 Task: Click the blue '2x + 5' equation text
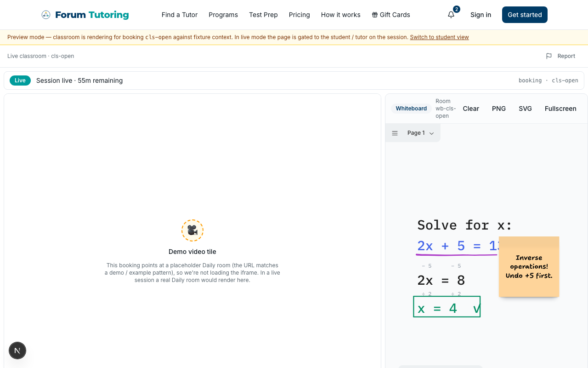click(x=457, y=246)
